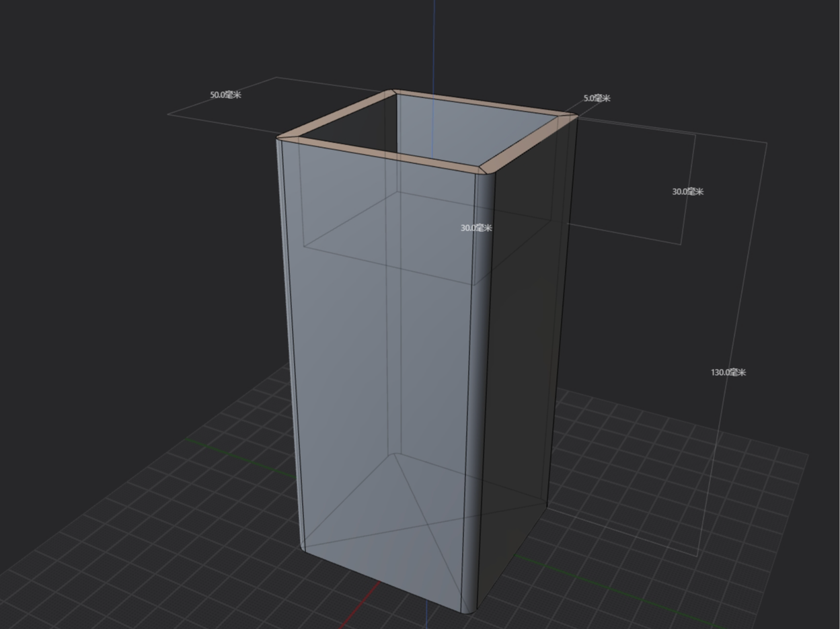Click the rounded front vertical corner edge
Screen dimensions: 840x629
(x=479, y=390)
